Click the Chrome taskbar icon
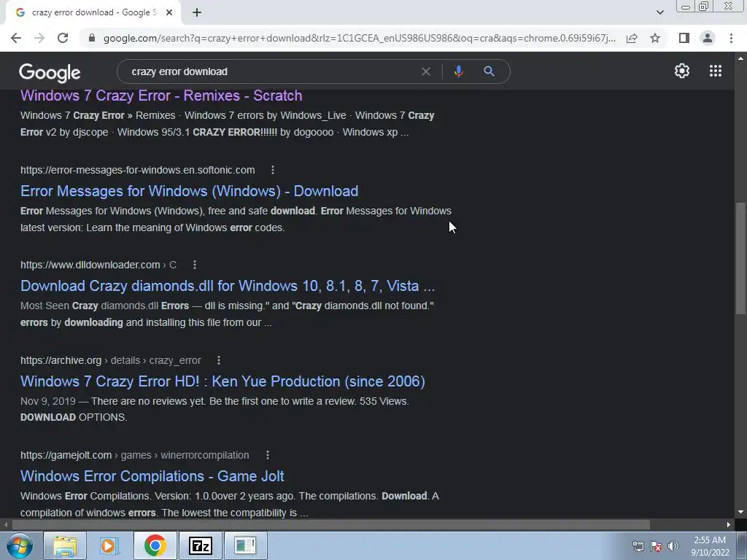The width and height of the screenshot is (747, 560). click(155, 545)
